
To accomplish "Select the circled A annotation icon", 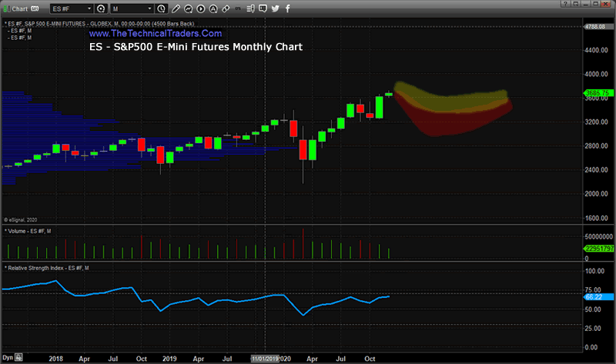I will click(x=213, y=8).
